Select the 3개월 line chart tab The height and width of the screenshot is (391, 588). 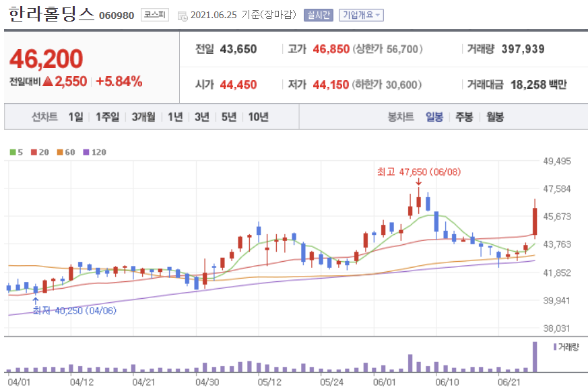143,117
